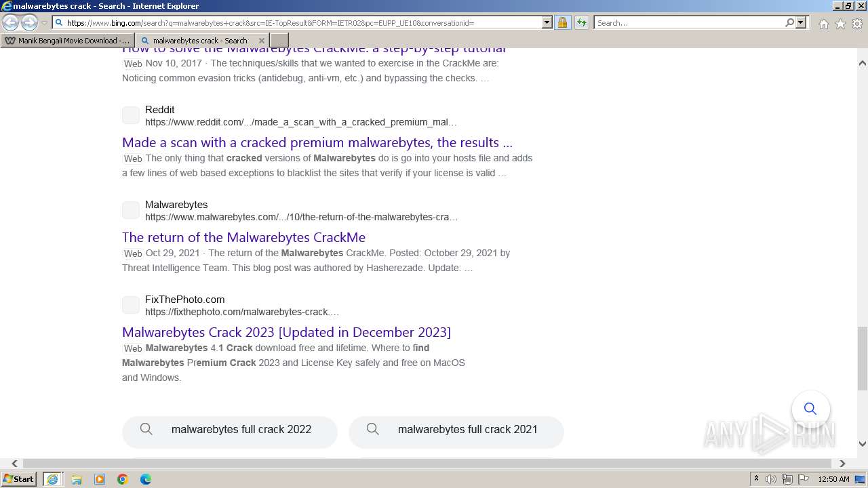Open Microsoft Edge from the taskbar
868x488 pixels.
pos(145,479)
